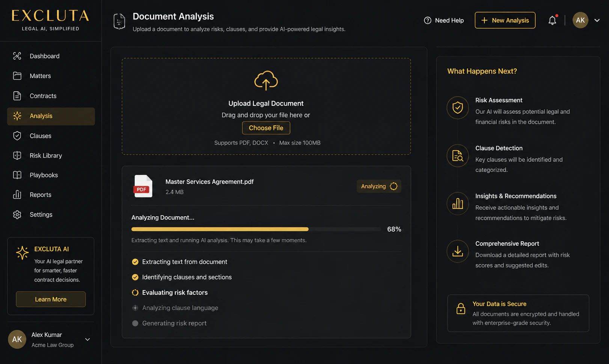This screenshot has height=364, width=609.
Task: Click the Risk Assessment title
Action: tap(499, 100)
